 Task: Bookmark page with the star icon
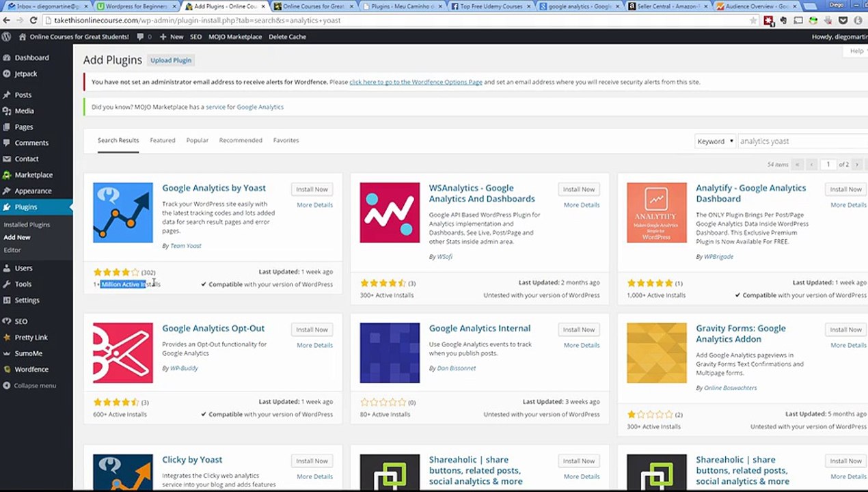[753, 20]
